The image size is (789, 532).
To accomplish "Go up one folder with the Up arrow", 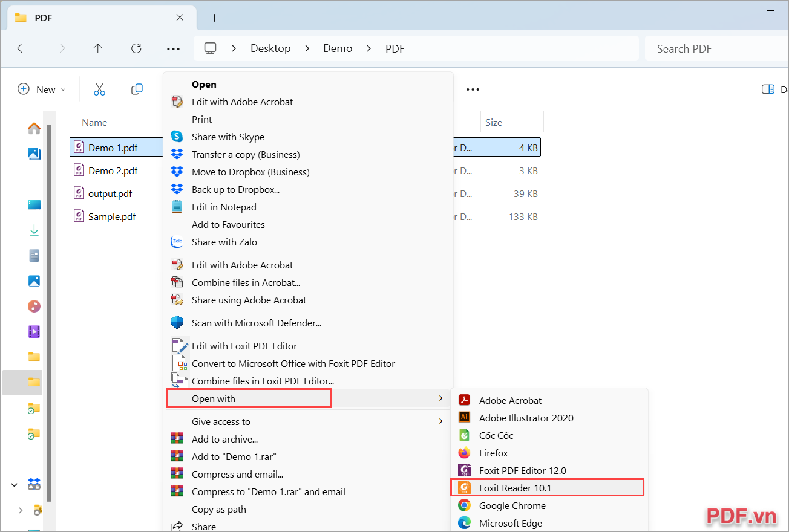I will (98, 48).
